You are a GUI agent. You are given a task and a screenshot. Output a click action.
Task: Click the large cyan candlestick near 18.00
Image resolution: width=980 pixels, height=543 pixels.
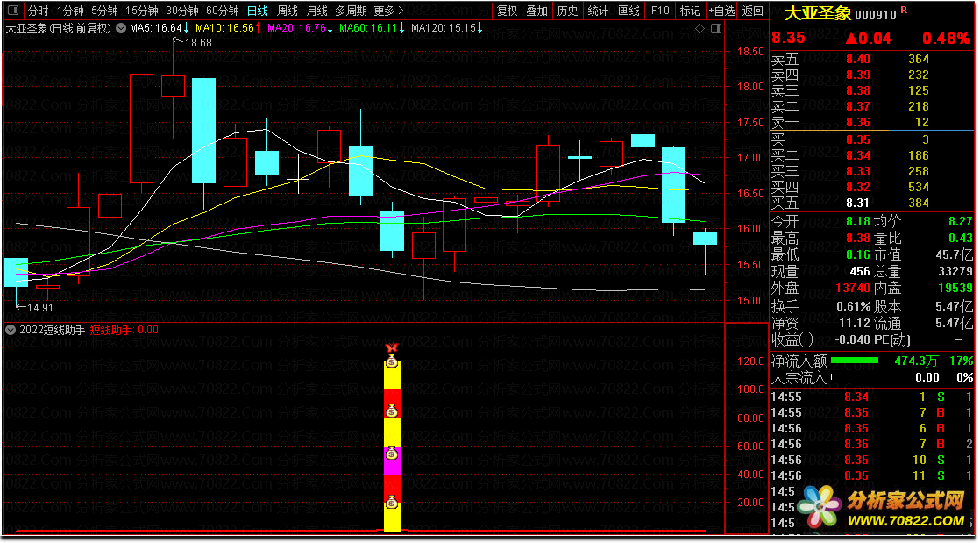203,131
